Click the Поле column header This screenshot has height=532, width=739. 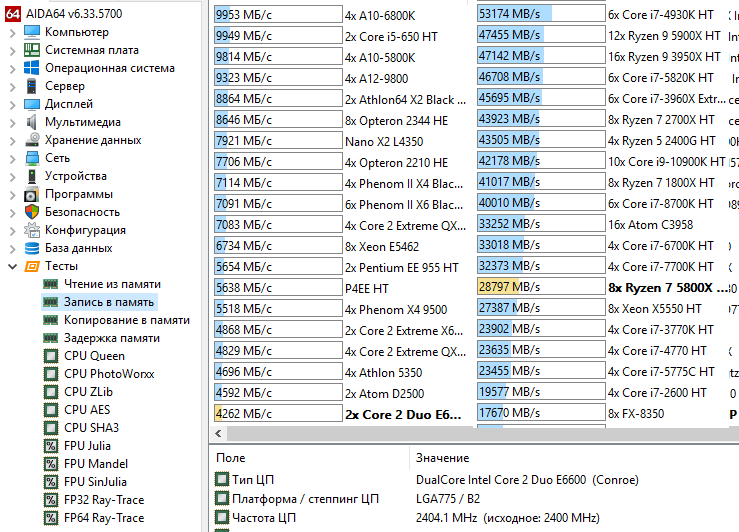point(230,458)
